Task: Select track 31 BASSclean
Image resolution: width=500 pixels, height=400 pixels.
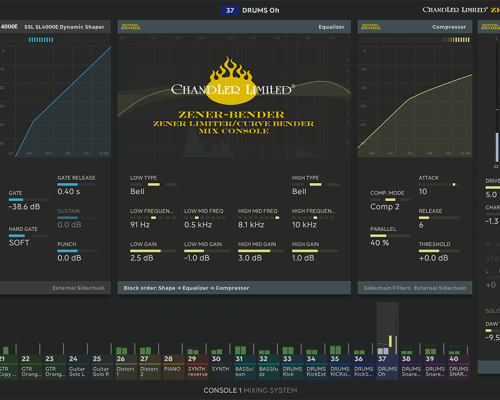Action: [x=245, y=367]
